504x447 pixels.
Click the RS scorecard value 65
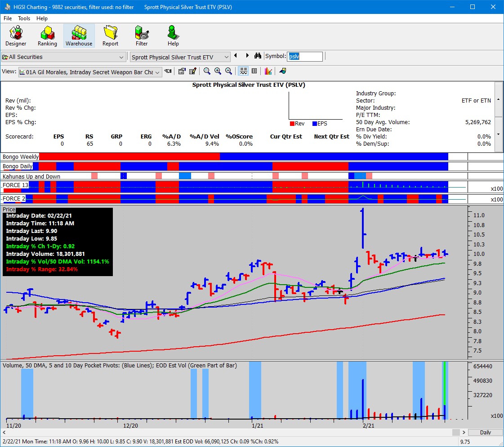click(x=89, y=144)
